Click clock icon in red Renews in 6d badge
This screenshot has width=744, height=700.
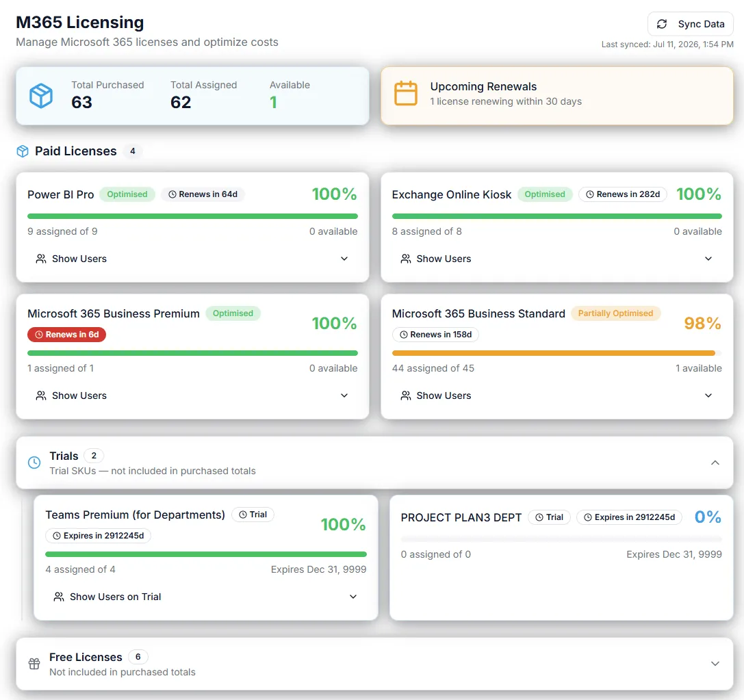(x=39, y=335)
